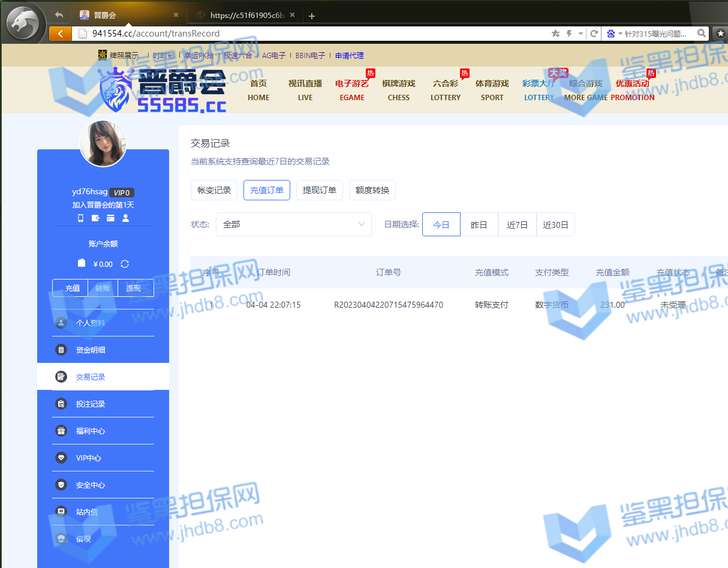Open the address bar history dropdown arrow

coord(580,34)
